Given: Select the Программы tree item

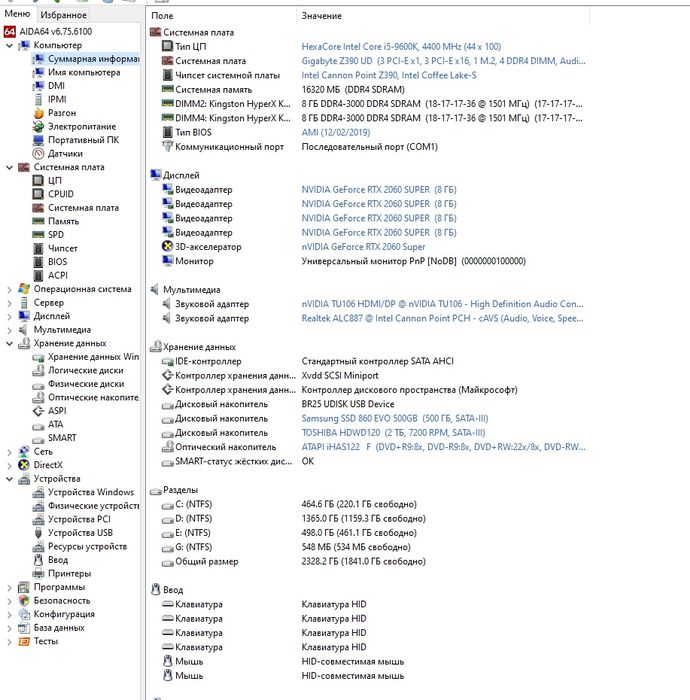Looking at the screenshot, I should [59, 587].
